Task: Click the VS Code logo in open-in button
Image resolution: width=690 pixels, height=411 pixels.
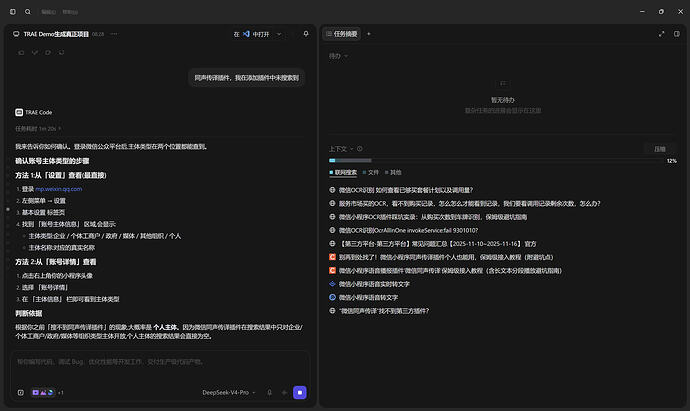Action: point(246,34)
